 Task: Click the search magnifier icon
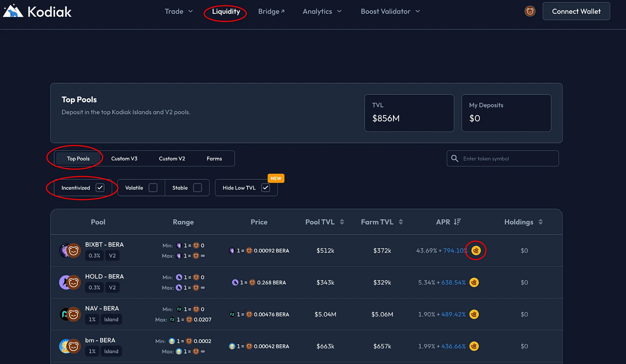455,159
